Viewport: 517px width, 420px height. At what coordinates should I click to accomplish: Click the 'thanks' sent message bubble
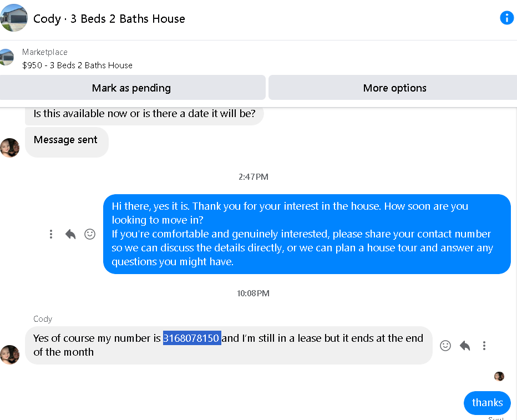(x=487, y=403)
